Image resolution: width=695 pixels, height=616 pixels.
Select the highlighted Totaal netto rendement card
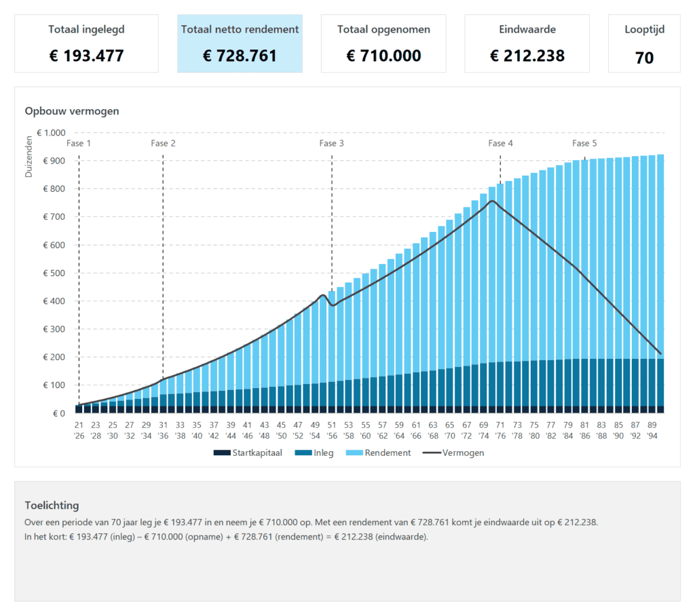click(x=240, y=43)
